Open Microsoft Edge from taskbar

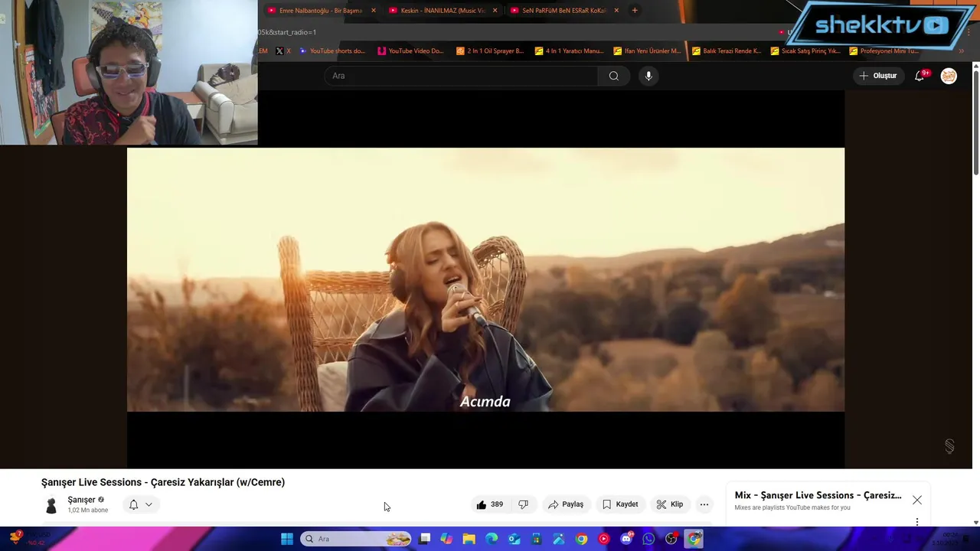[492, 539]
